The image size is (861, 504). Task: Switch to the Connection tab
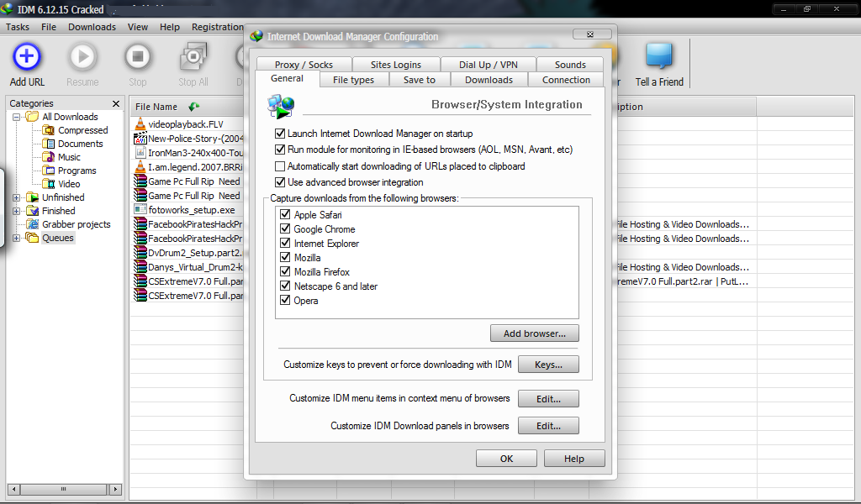(566, 80)
